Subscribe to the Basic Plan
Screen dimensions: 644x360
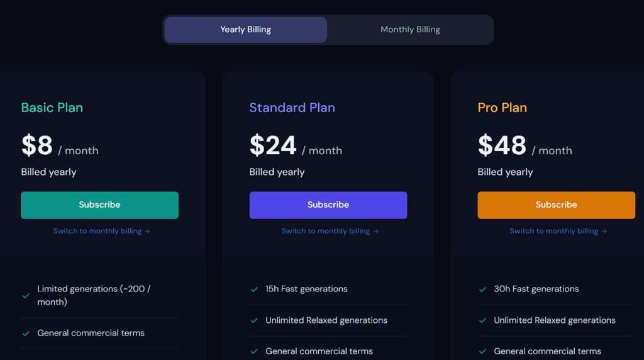click(x=99, y=205)
